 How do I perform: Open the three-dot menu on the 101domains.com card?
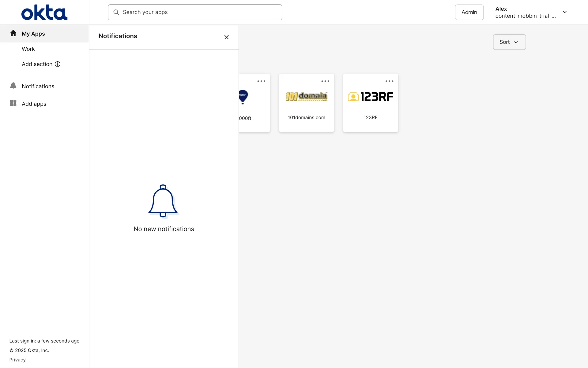[325, 81]
